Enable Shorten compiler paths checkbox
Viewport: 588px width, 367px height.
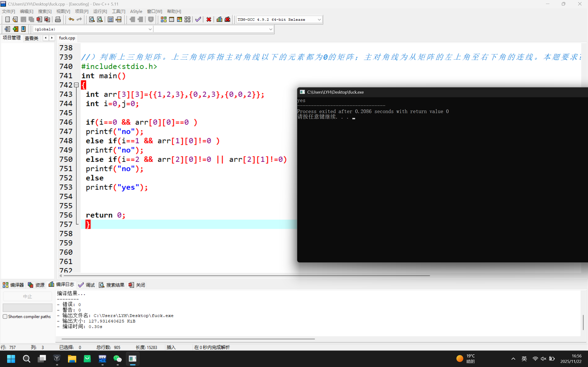point(5,317)
